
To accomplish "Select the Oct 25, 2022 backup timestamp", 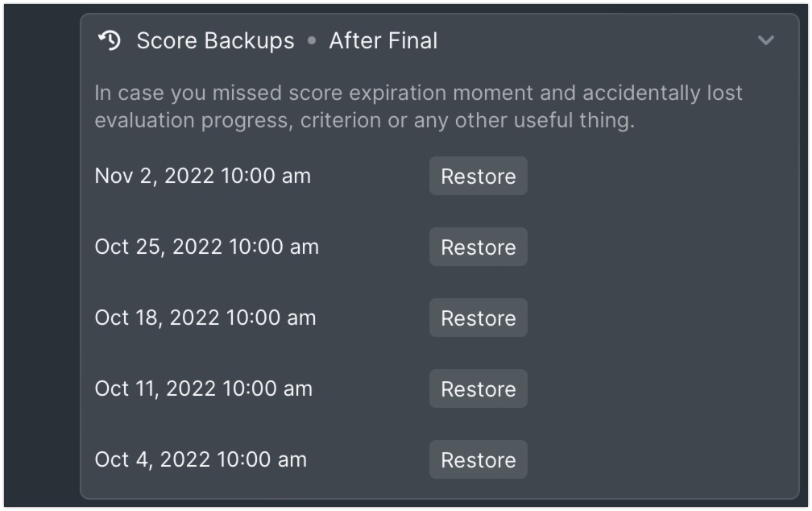I will tap(206, 247).
